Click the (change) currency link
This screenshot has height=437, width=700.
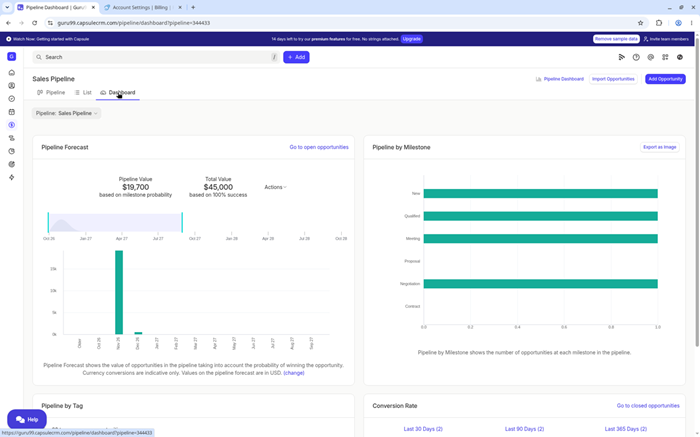coord(294,373)
